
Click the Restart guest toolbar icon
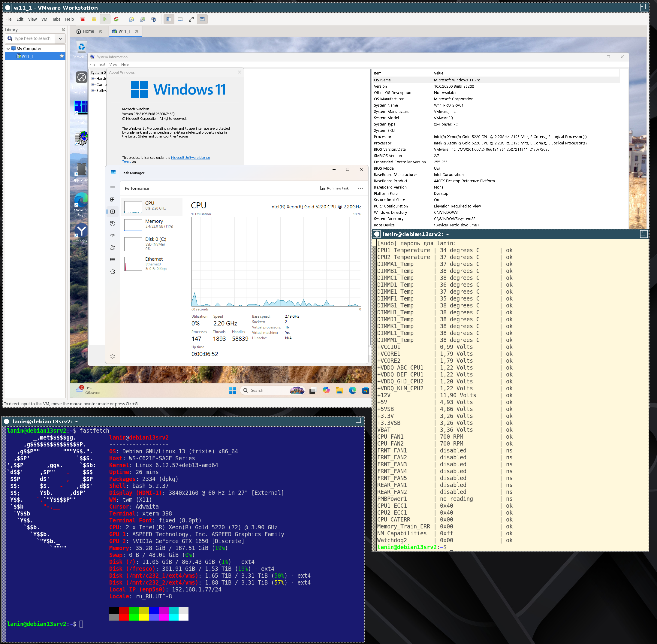tap(116, 19)
